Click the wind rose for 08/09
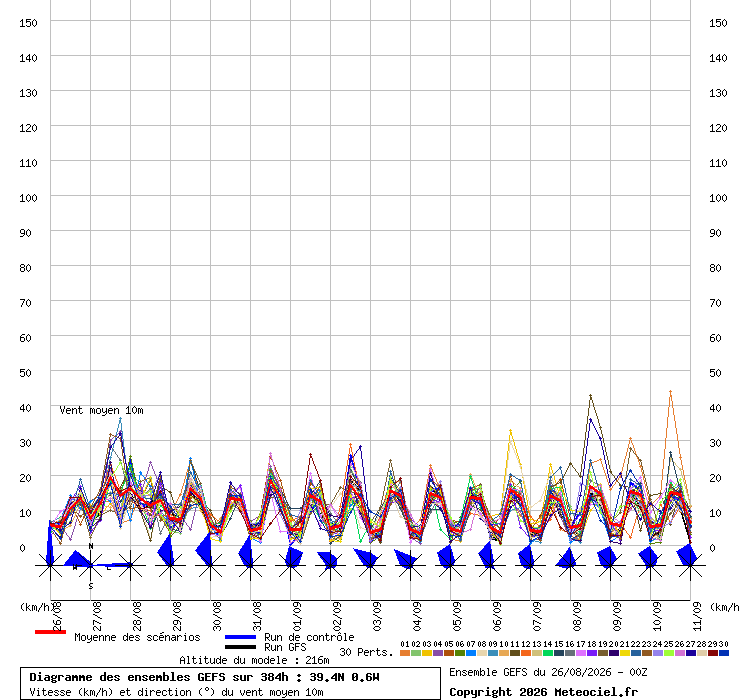Screen dimensions: 740x700 pyautogui.click(x=571, y=565)
